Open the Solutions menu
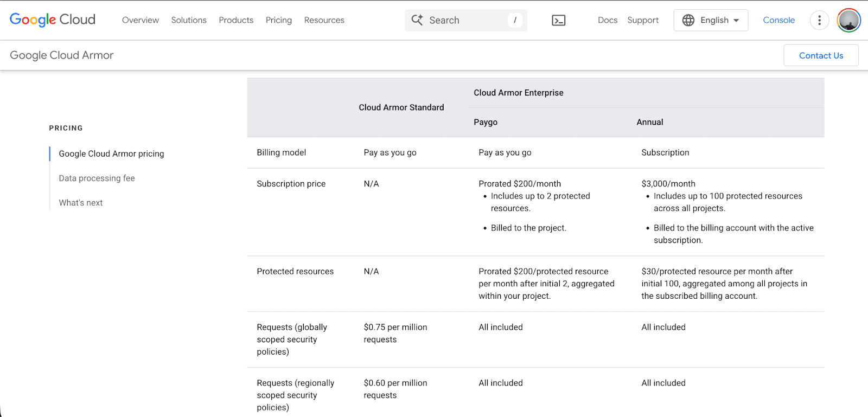The image size is (868, 417). (189, 20)
